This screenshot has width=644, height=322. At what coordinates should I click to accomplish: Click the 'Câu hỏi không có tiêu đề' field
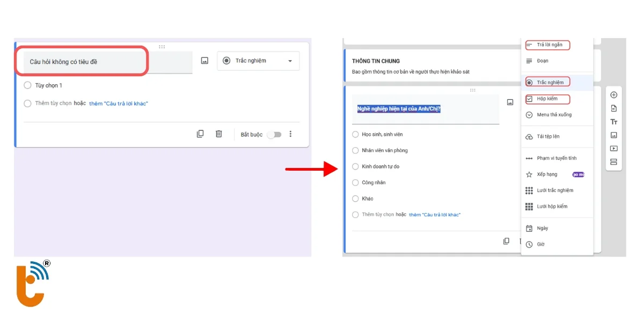coord(82,62)
